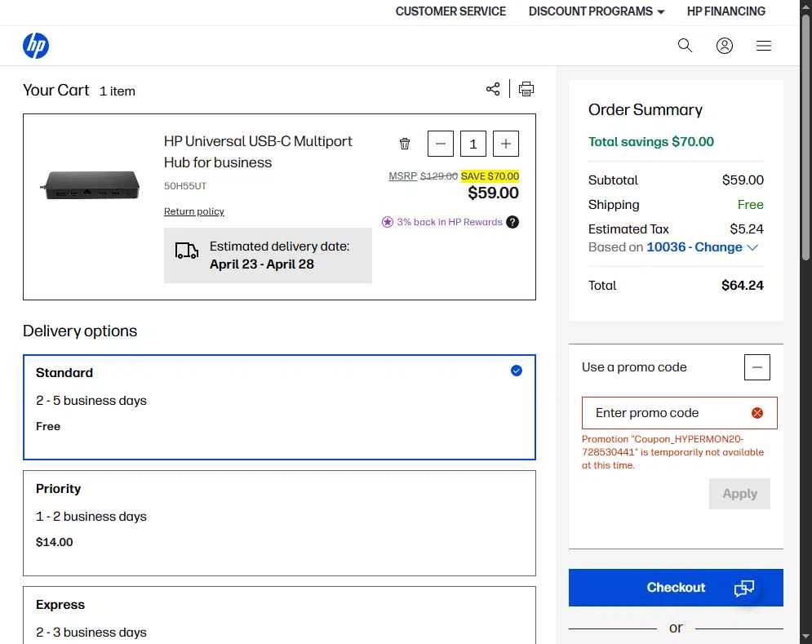Viewport: 812px width, 644px height.
Task: Click the SAVE $70.00 highlighted label
Action: click(x=490, y=176)
